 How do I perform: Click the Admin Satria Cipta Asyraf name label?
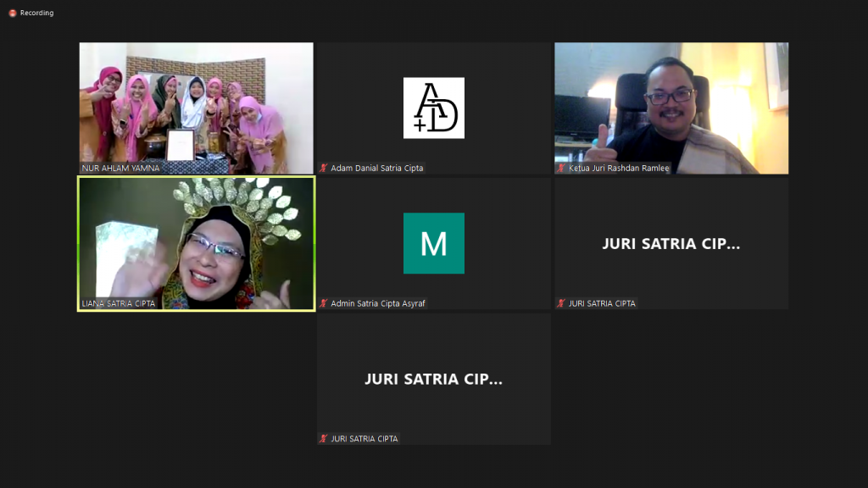tap(378, 303)
